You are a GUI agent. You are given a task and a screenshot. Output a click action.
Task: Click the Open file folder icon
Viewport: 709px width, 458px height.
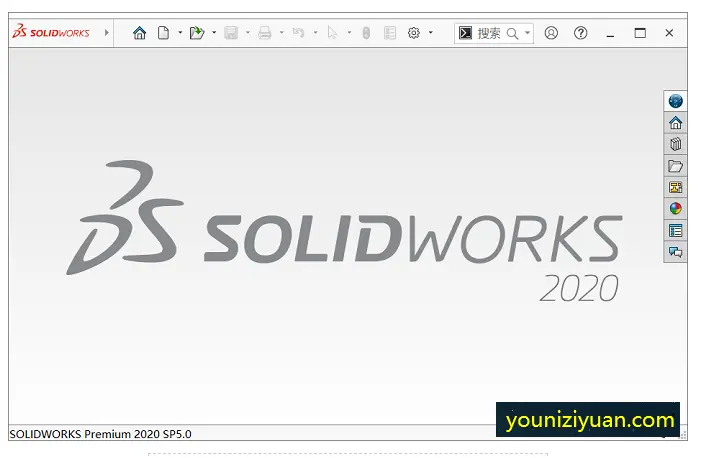(197, 33)
